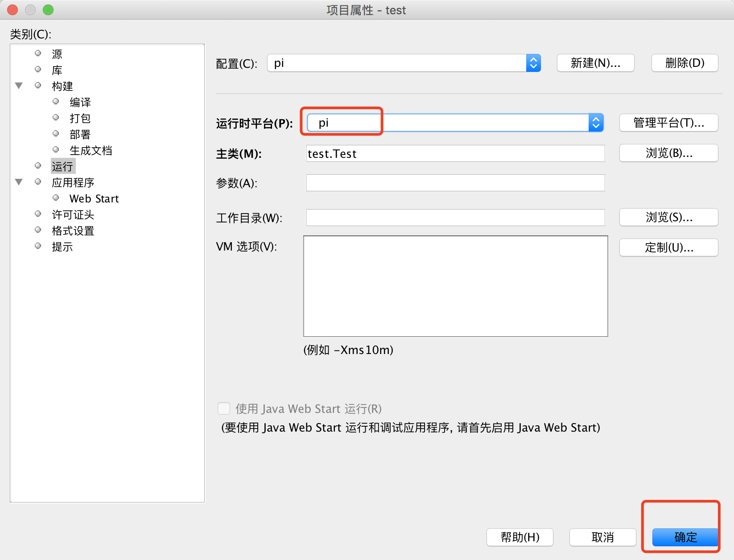Click the bullet icon beside 运行

click(x=38, y=165)
